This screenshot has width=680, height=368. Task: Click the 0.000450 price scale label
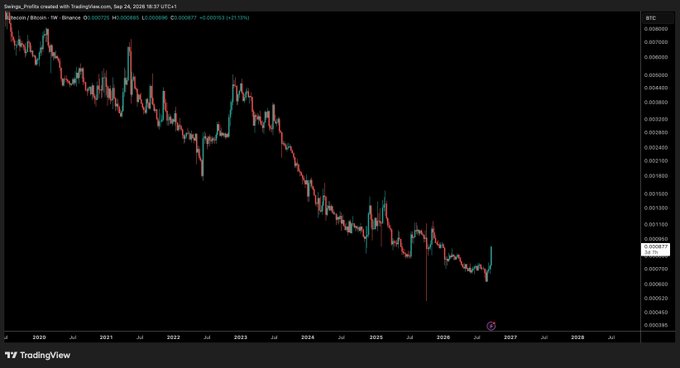(655, 312)
